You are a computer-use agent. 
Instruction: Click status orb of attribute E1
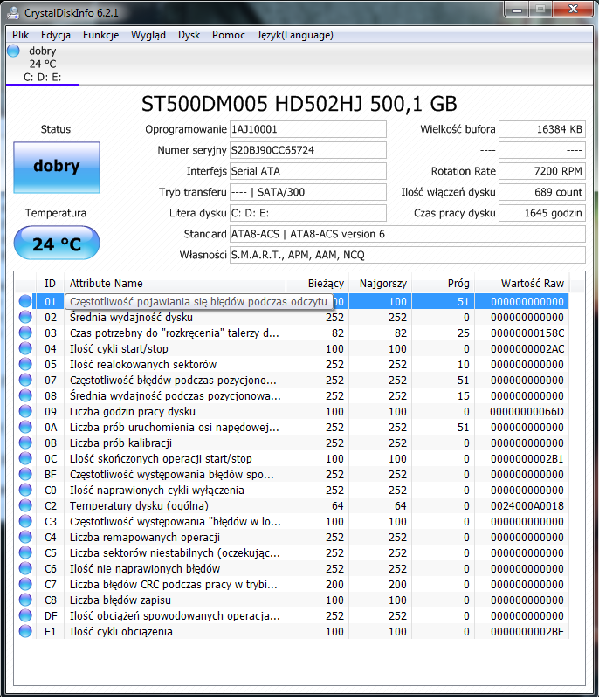point(25,631)
